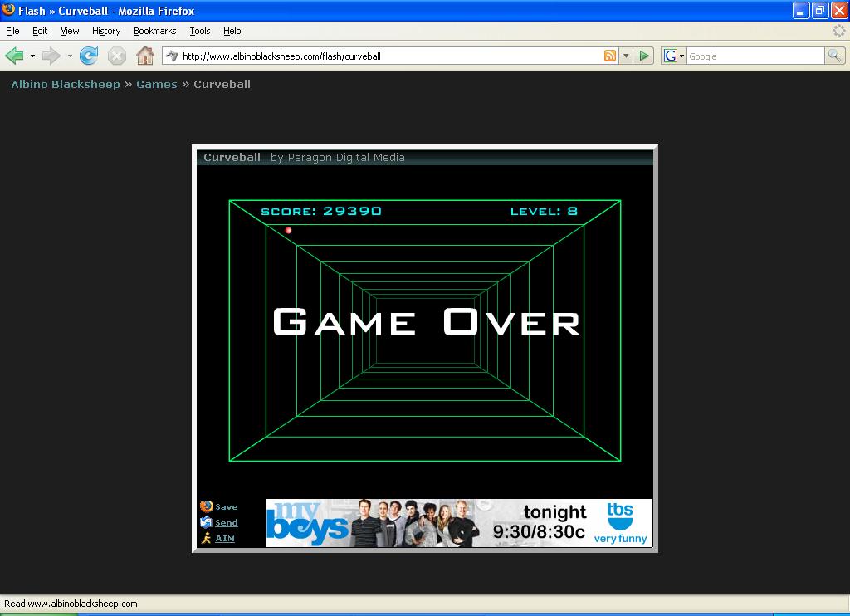Open the Bookmarks menu
850x616 pixels.
[x=155, y=31]
